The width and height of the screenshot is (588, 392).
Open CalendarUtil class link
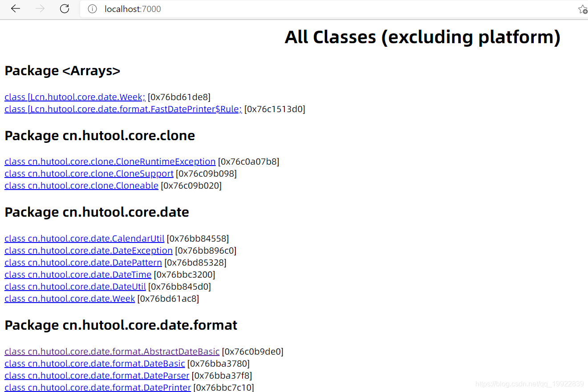(x=85, y=238)
